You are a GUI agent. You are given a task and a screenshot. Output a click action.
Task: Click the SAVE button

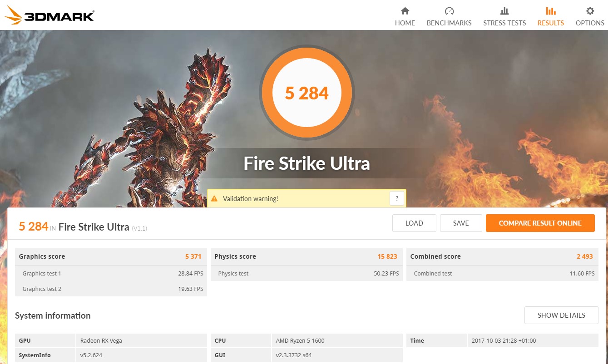tap(461, 223)
